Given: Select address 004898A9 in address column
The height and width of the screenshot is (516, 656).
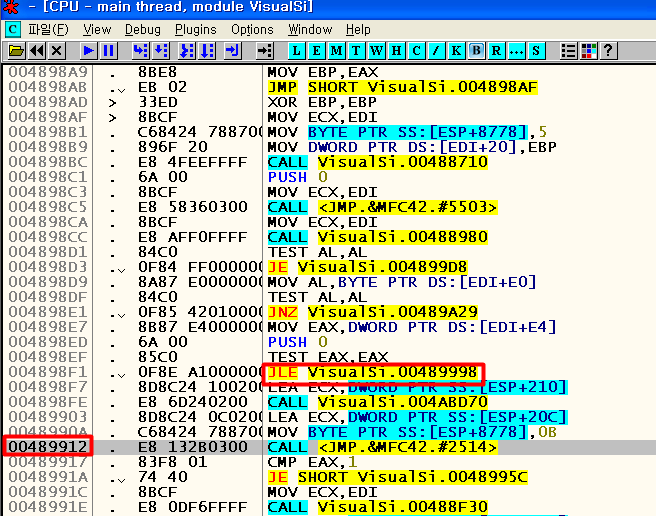Looking at the screenshot, I should point(48,72).
